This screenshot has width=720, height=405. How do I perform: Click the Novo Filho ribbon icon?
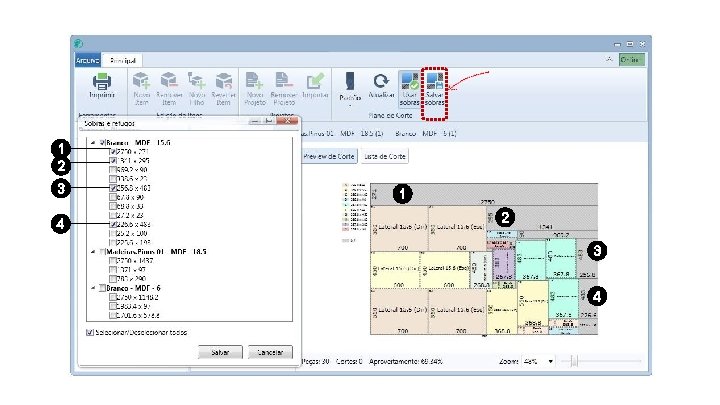tap(197, 81)
